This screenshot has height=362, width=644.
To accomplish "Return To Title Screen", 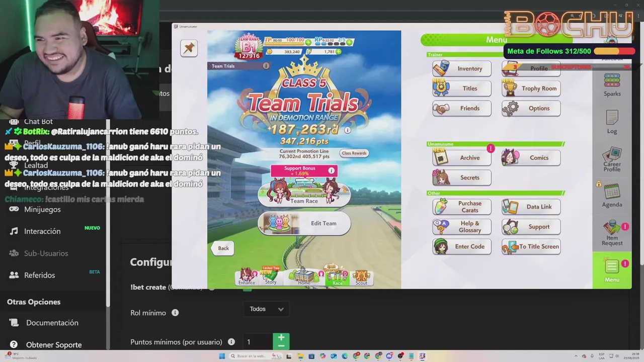I will 531,246.
